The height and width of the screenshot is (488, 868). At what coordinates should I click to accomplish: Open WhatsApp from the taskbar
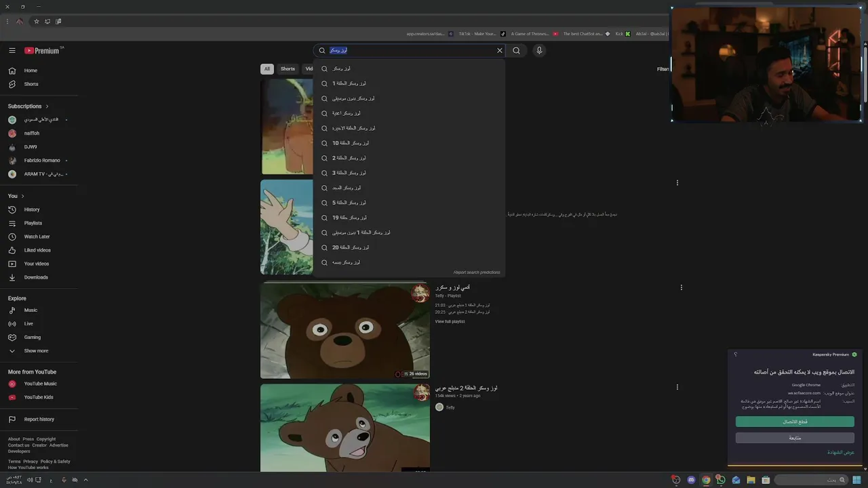tap(720, 480)
